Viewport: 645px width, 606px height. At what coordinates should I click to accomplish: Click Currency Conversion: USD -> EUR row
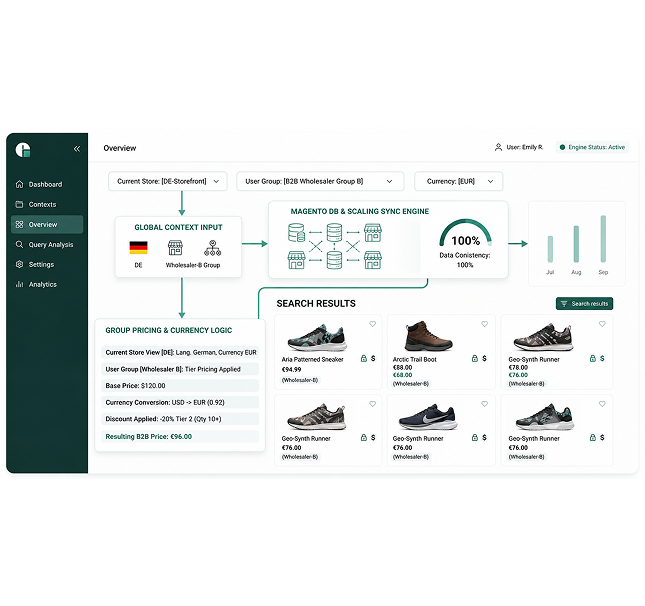point(180,402)
